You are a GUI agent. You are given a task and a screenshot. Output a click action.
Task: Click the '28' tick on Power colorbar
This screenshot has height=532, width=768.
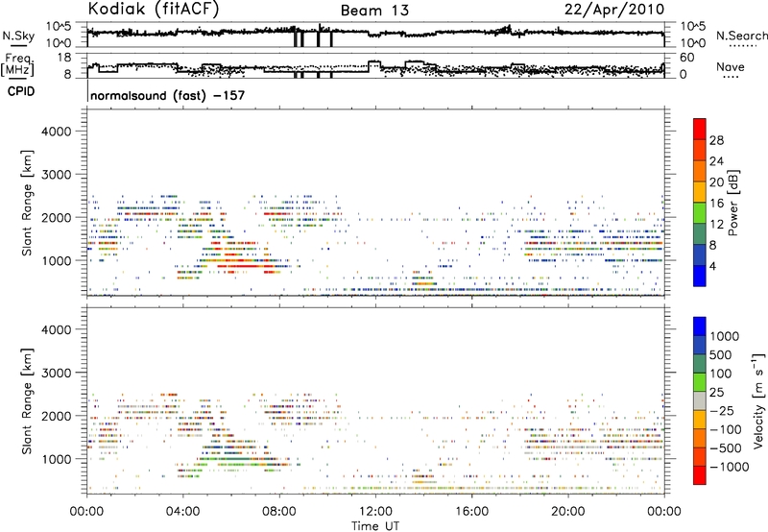point(716,140)
